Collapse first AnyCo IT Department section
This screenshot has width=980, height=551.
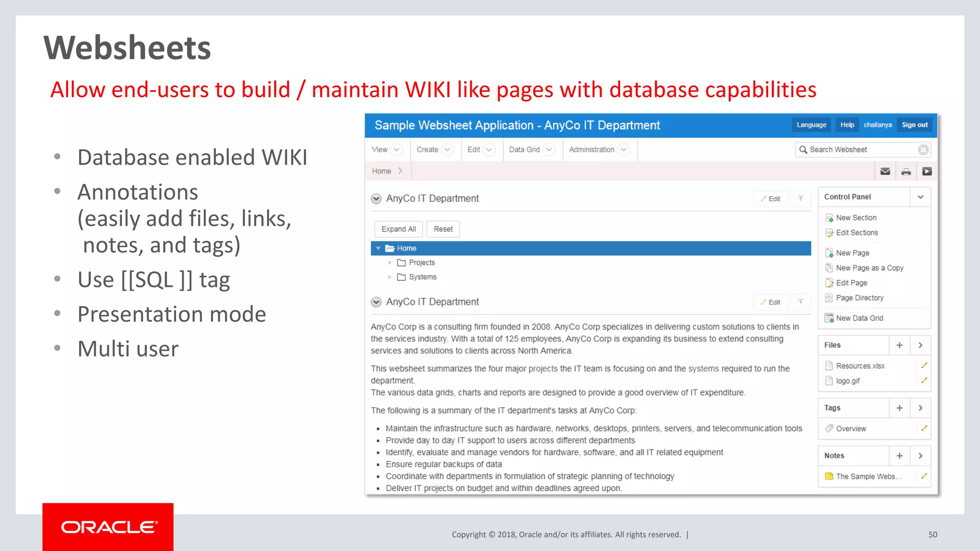pyautogui.click(x=376, y=198)
